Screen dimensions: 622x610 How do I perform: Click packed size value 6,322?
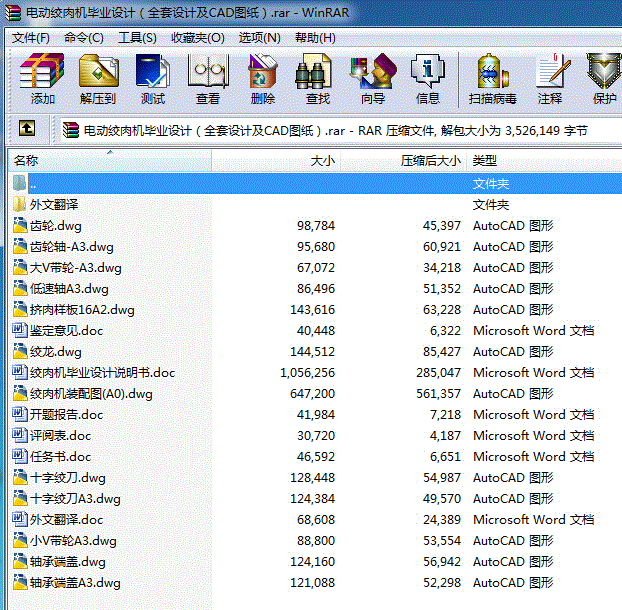pos(445,330)
